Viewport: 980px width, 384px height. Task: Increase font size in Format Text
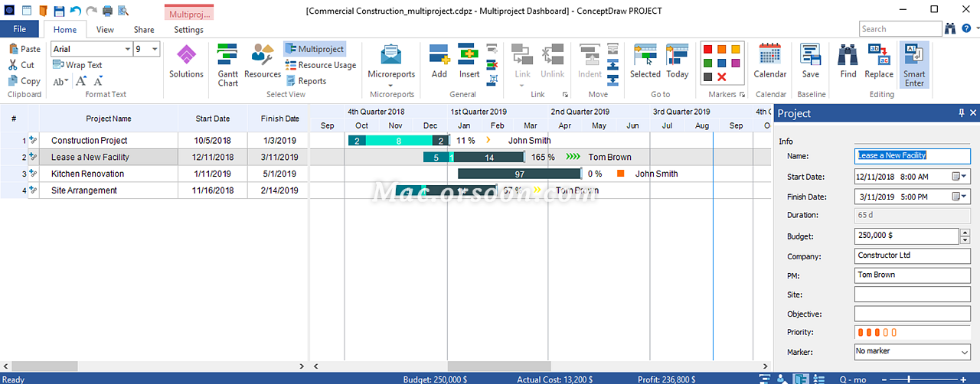[81, 81]
